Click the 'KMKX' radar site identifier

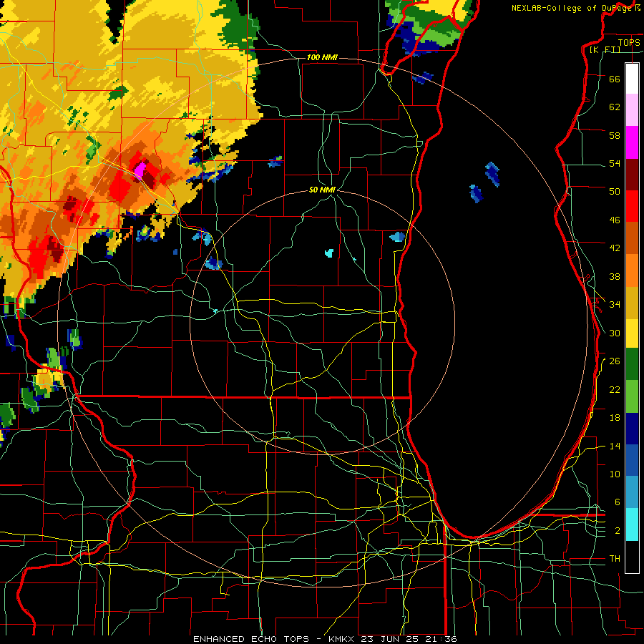pyautogui.click(x=343, y=639)
